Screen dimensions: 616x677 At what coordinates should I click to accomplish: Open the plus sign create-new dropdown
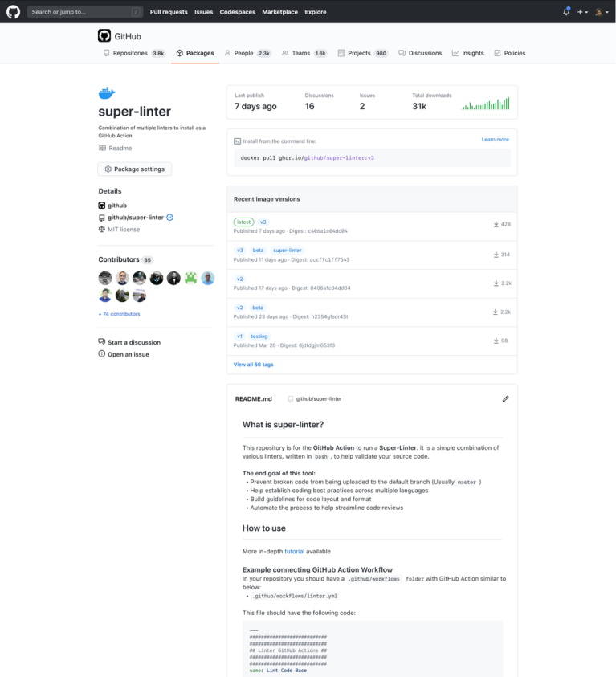(582, 12)
